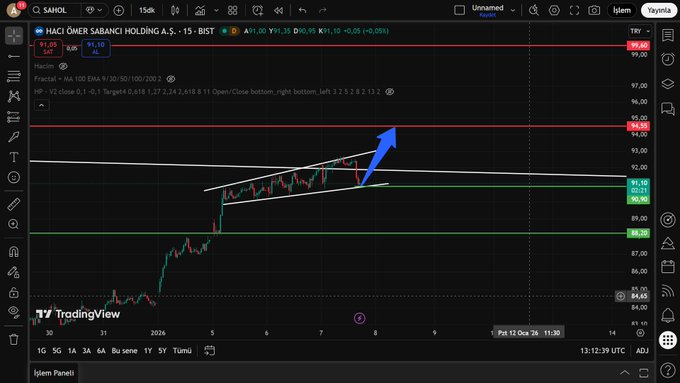
Task: Toggle visibility of Fractal MA indicator
Action: 171,79
